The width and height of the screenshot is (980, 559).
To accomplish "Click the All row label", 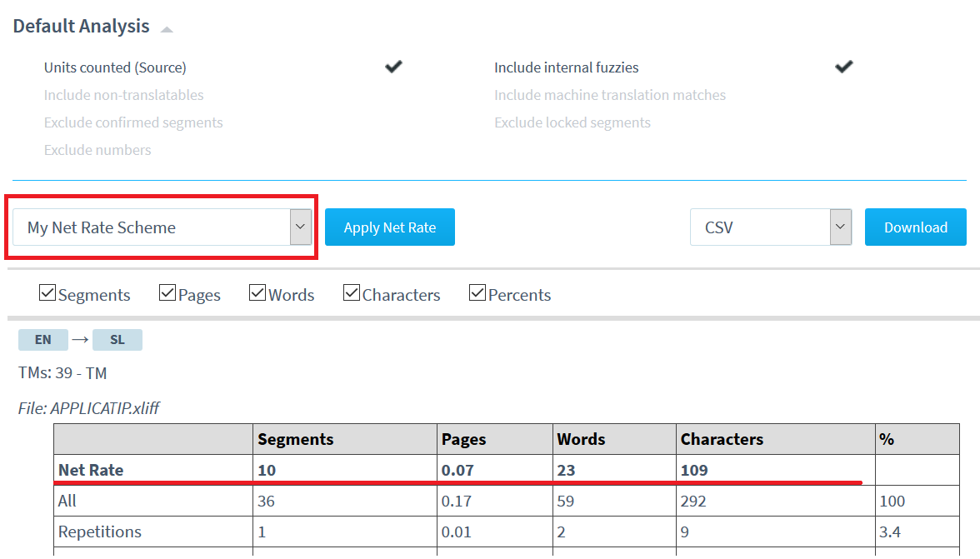I will 67,501.
